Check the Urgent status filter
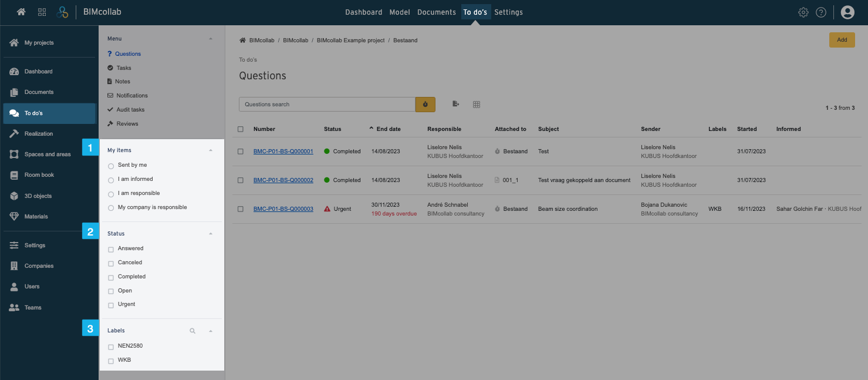 coord(111,305)
